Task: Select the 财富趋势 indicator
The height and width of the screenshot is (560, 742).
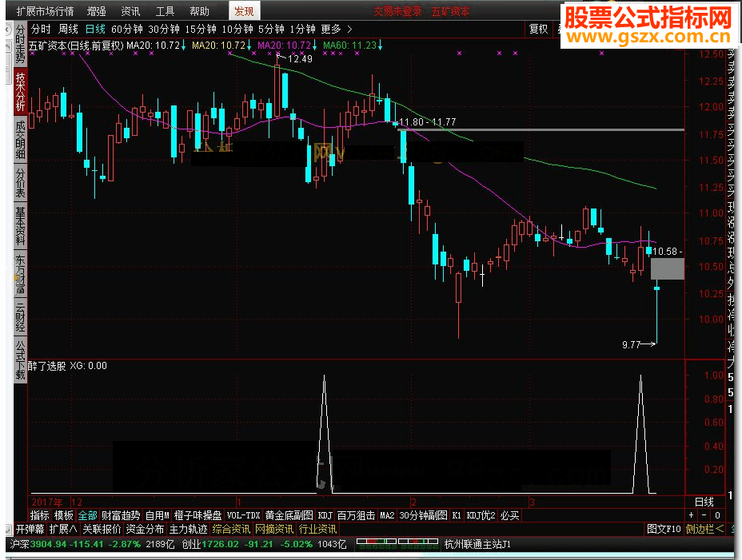Action: (x=121, y=515)
